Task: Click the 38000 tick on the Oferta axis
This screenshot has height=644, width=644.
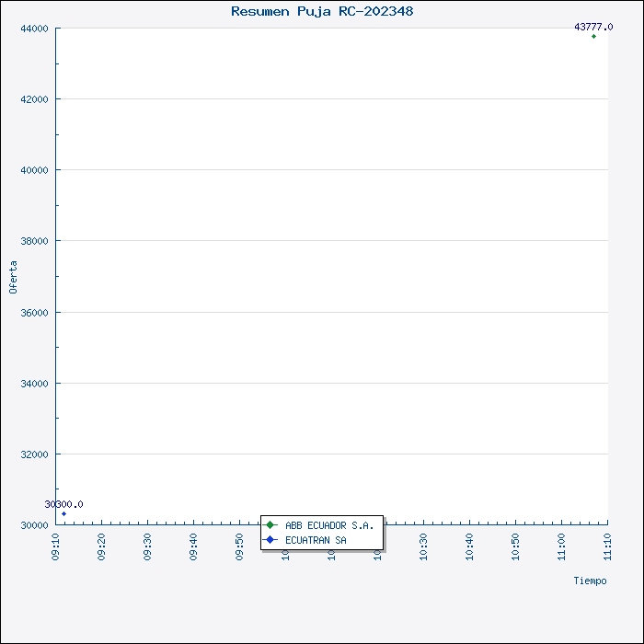Action: 34,241
